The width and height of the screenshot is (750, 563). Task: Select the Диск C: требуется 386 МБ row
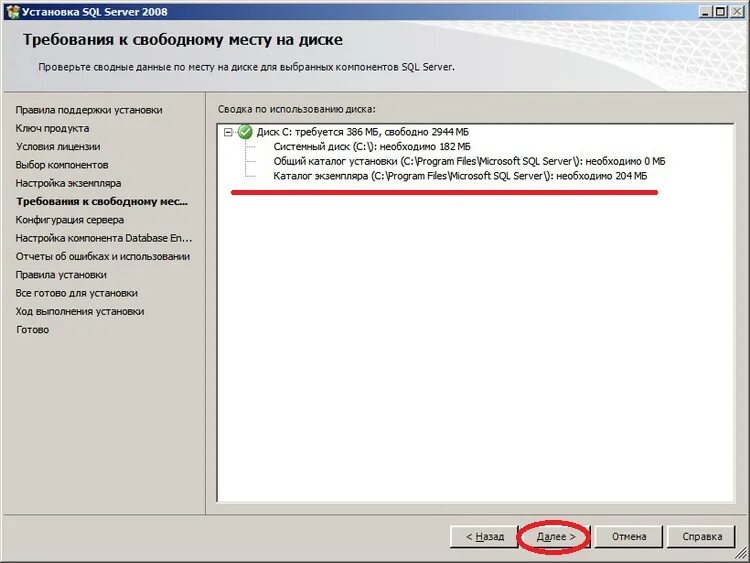(x=363, y=132)
